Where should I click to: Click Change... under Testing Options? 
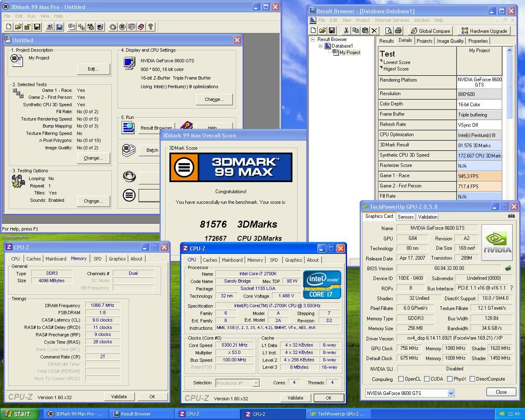click(x=93, y=201)
